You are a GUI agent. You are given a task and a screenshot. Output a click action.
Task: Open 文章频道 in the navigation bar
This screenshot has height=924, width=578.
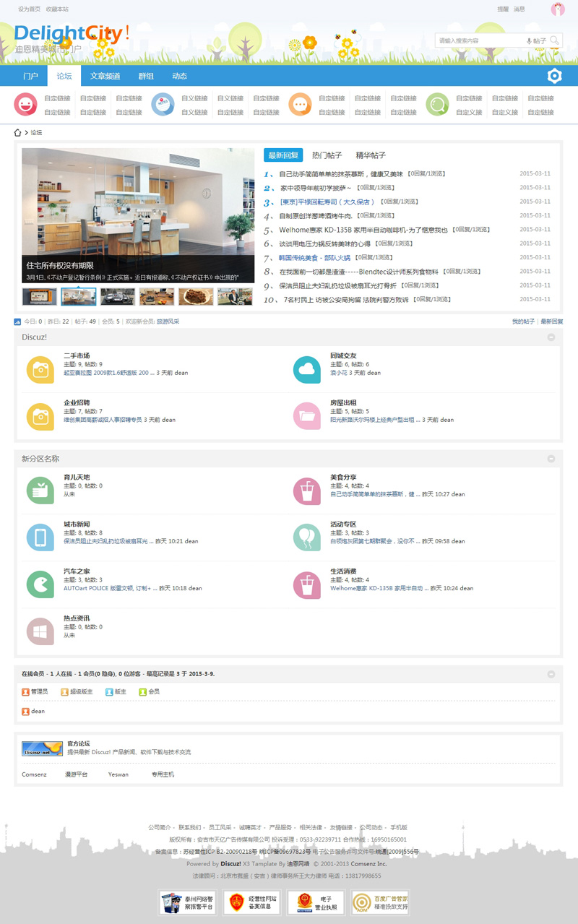click(x=105, y=76)
